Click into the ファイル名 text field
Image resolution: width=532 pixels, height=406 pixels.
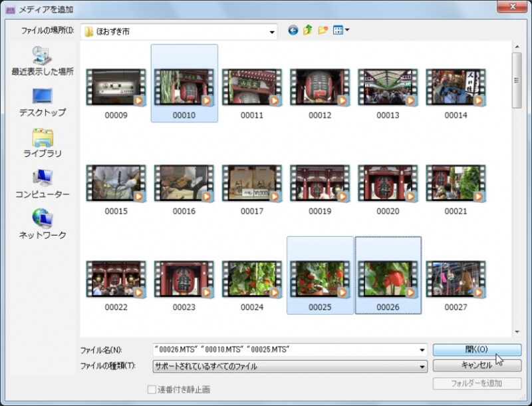coord(286,350)
